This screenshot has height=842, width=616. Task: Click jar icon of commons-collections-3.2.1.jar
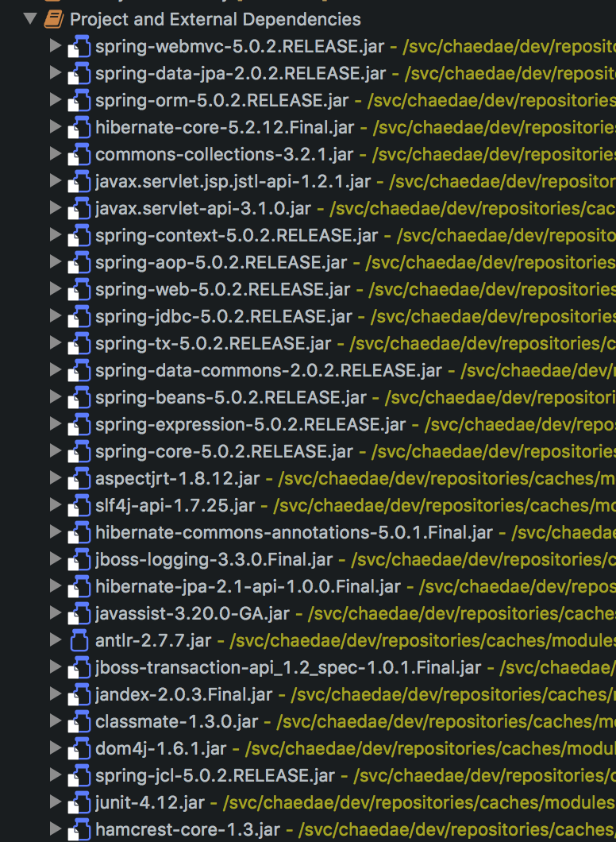click(79, 154)
